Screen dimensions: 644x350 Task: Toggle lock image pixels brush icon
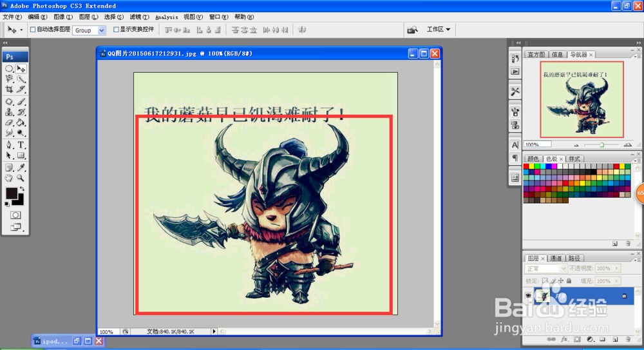click(553, 281)
